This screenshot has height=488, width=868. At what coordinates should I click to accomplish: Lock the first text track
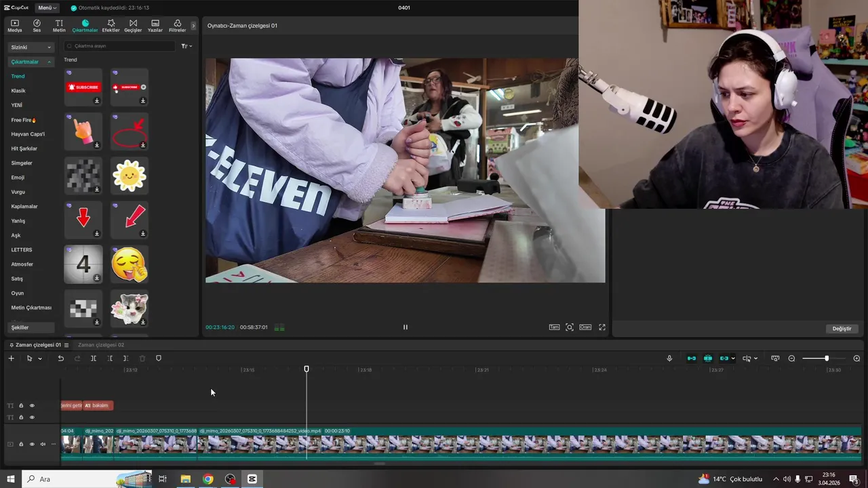point(21,405)
